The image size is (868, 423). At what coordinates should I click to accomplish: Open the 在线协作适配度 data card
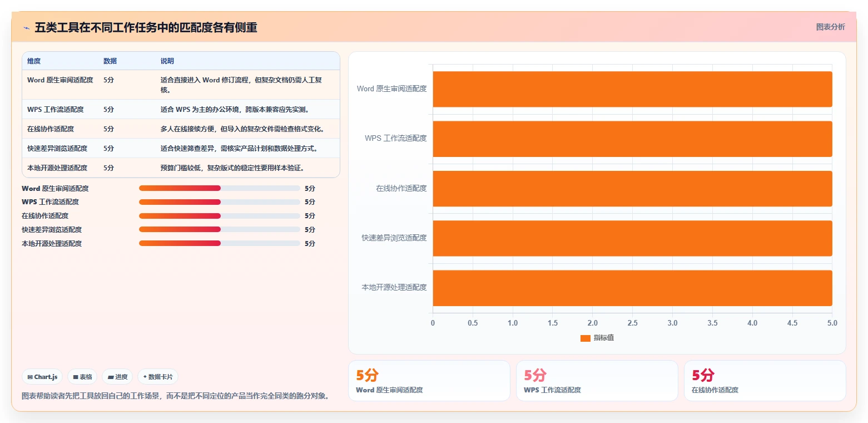click(765, 381)
